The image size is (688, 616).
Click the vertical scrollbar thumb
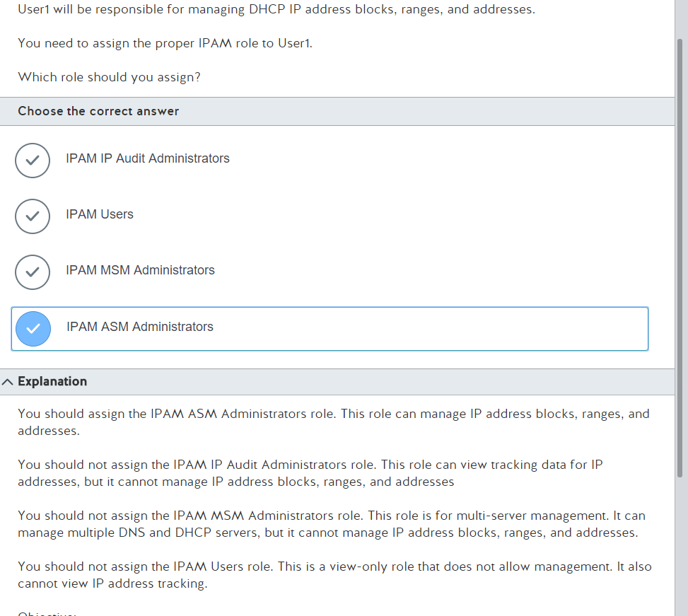[680, 257]
